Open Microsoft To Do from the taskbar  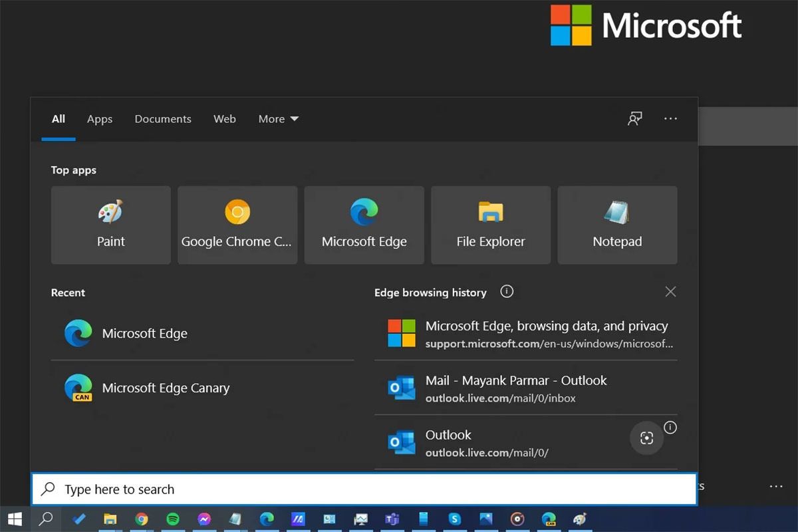79,519
